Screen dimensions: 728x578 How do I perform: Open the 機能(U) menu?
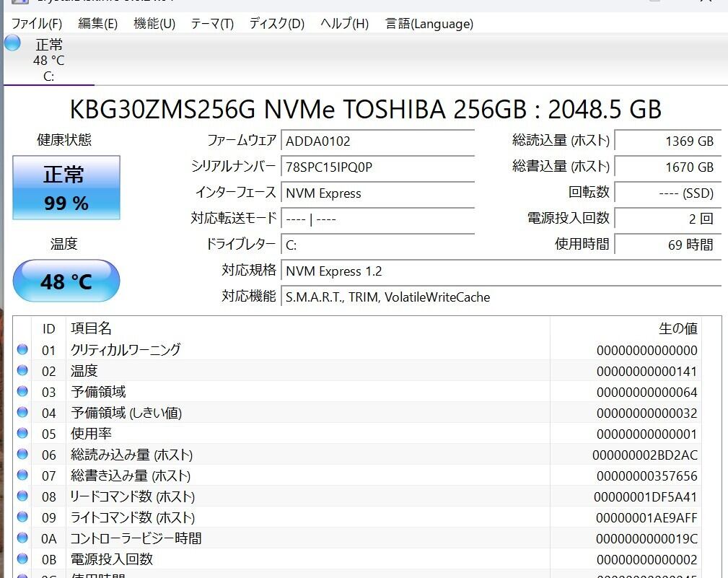(154, 24)
